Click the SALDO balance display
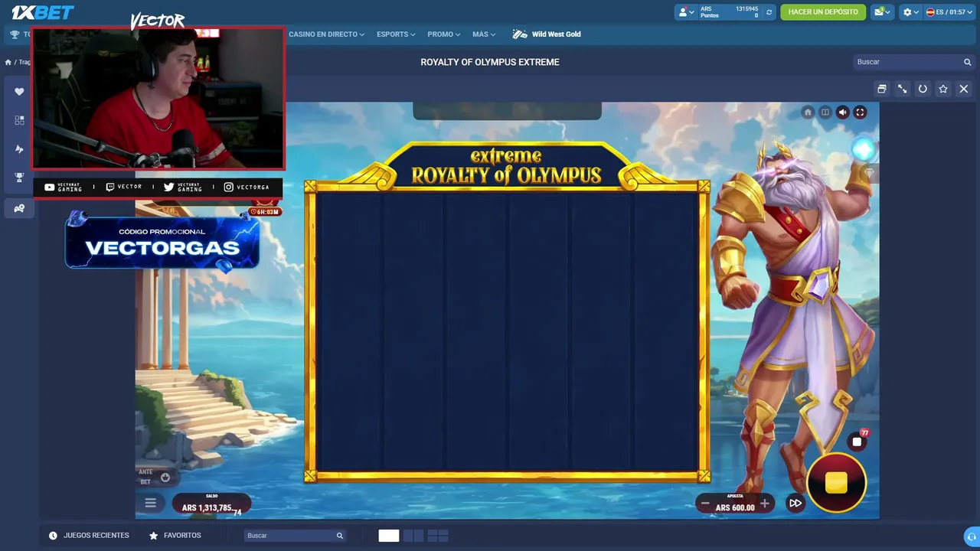The width and height of the screenshot is (980, 551). [211, 505]
